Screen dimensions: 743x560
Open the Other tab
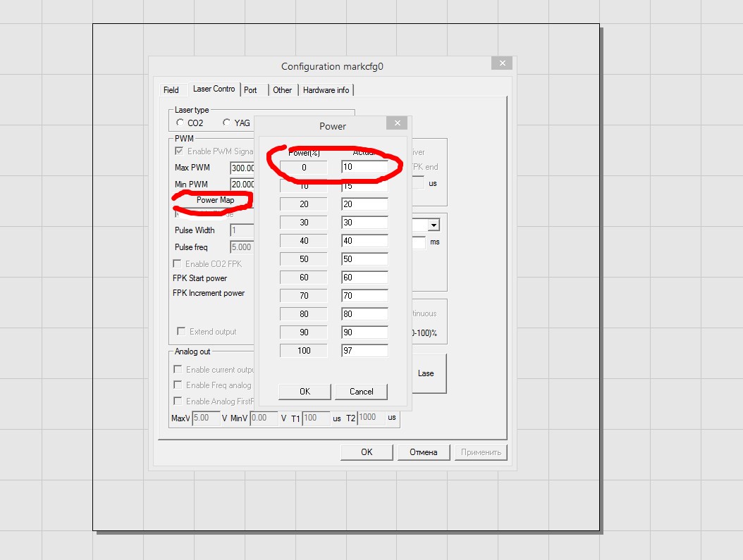click(282, 90)
